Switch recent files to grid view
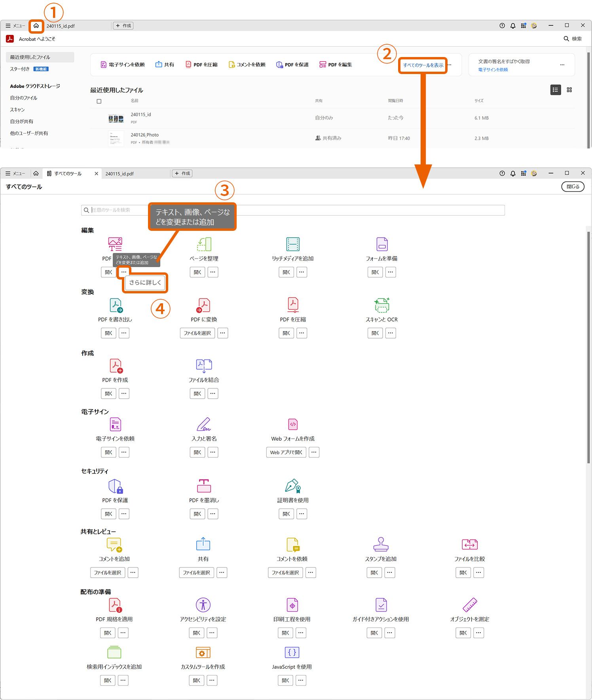This screenshot has width=592, height=700. 569,90
